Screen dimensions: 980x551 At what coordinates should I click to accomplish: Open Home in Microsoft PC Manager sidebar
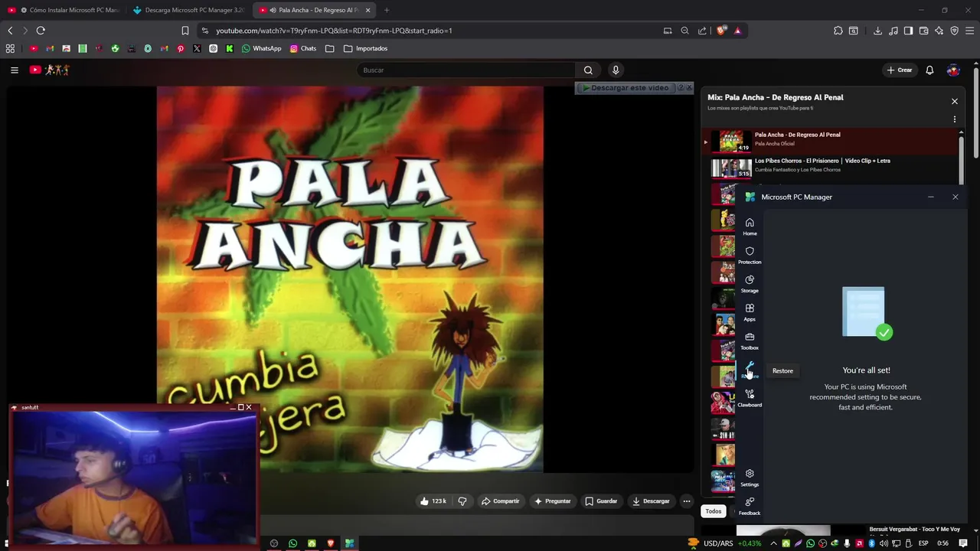coord(750,227)
